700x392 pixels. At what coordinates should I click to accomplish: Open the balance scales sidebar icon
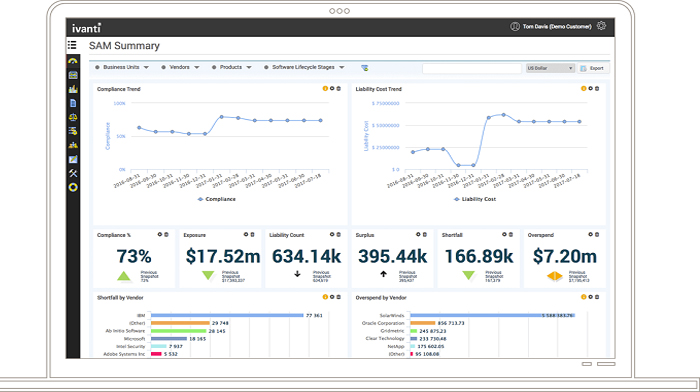[x=73, y=117]
